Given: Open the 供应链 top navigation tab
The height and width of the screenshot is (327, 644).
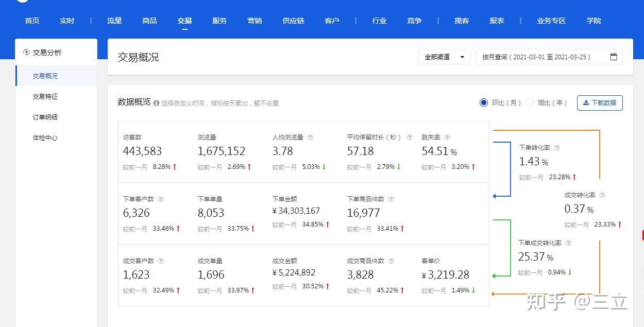Looking at the screenshot, I should click(x=293, y=21).
